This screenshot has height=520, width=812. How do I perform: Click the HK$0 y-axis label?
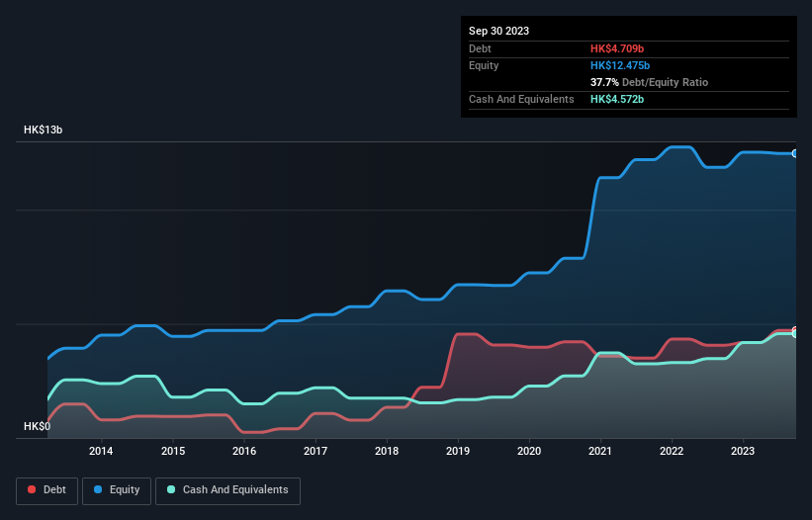(x=38, y=426)
